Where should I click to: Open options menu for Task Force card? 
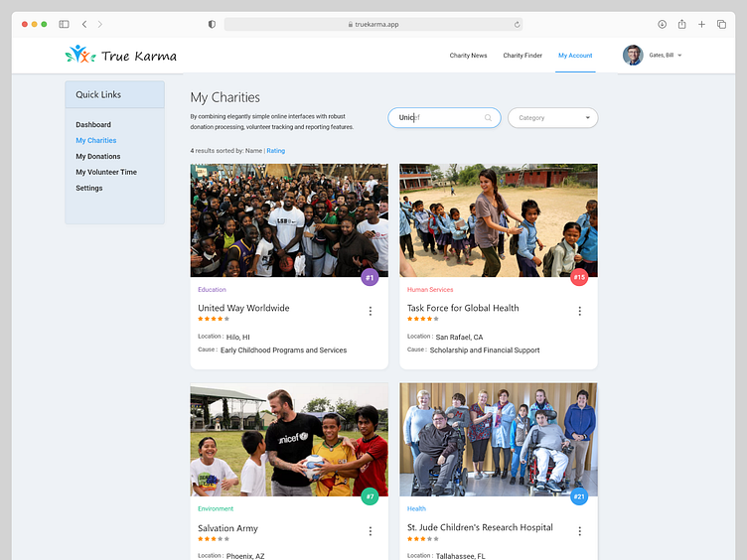tap(580, 311)
